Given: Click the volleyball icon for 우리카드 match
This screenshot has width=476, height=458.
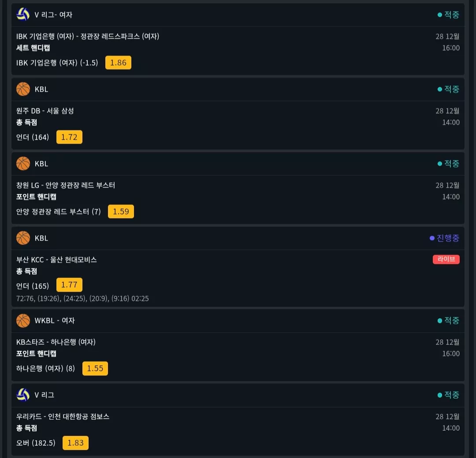Looking at the screenshot, I should coord(23,395).
